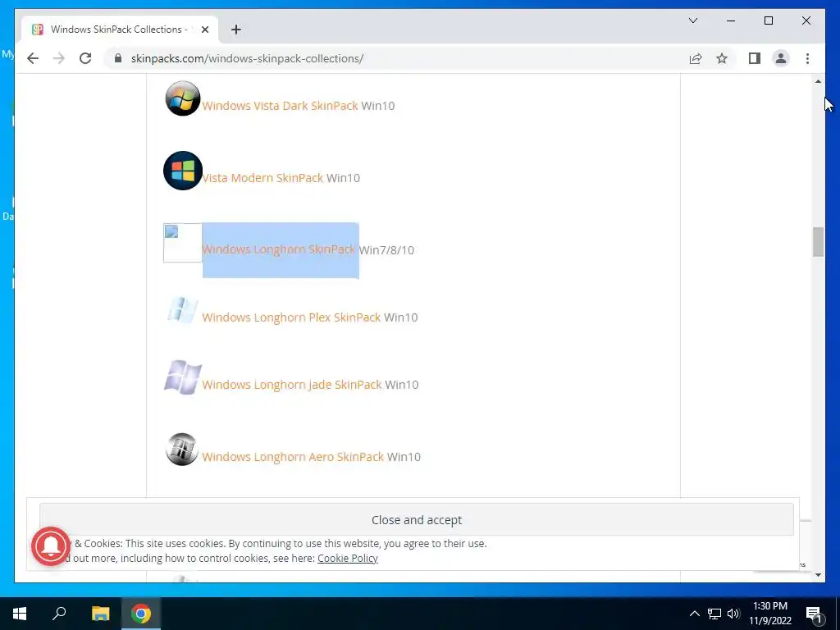Open a new browser tab
The width and height of the screenshot is (840, 630).
pos(236,30)
